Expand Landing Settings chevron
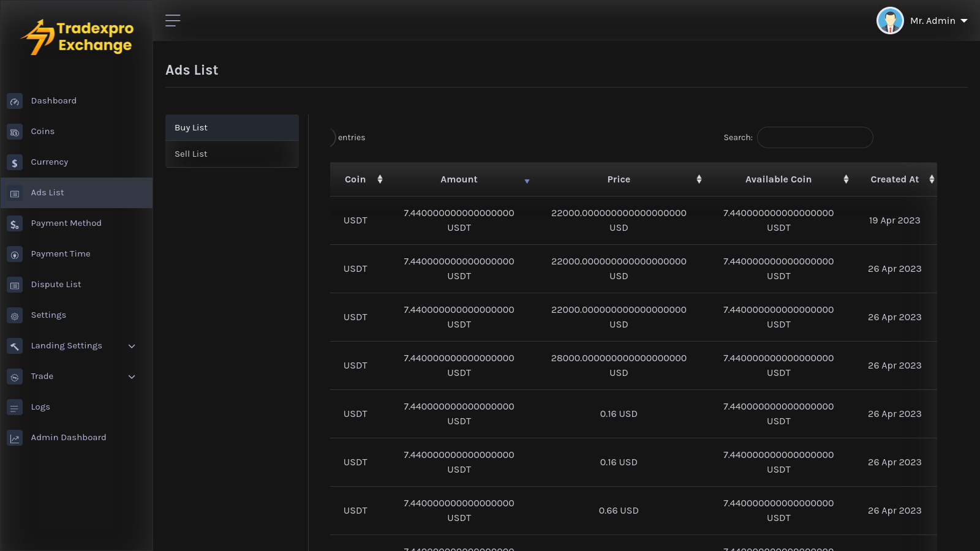Image resolution: width=980 pixels, height=551 pixels. [x=132, y=346]
